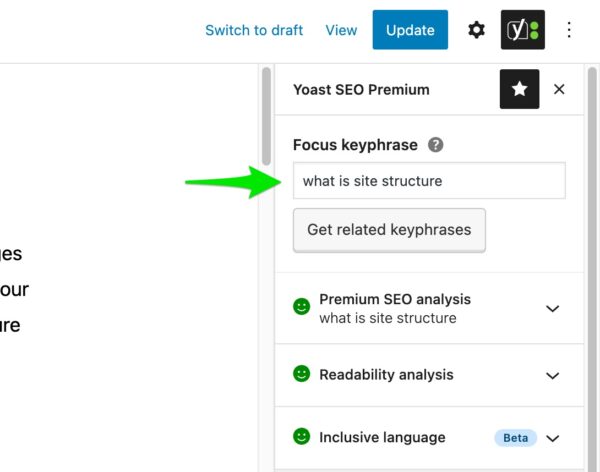Click the Update button

[x=410, y=30]
